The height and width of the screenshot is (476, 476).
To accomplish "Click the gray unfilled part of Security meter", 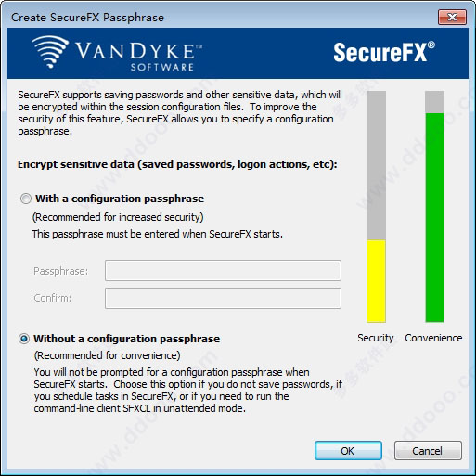I will (x=376, y=165).
